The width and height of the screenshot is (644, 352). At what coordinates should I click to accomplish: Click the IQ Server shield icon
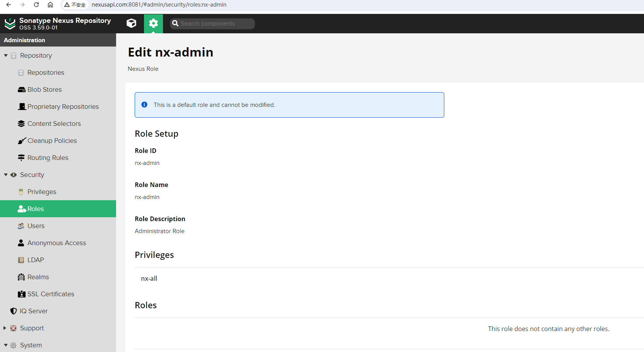tap(14, 311)
